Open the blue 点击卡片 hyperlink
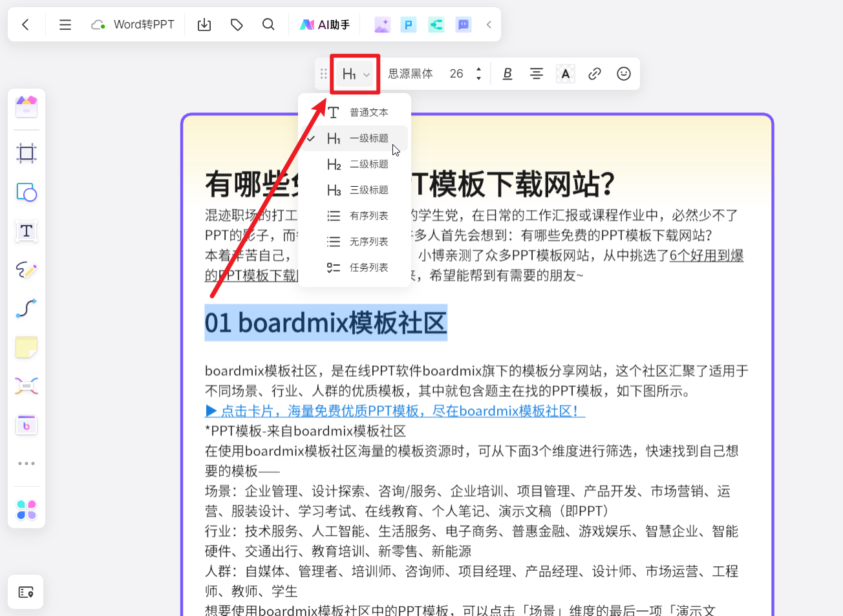 click(394, 410)
